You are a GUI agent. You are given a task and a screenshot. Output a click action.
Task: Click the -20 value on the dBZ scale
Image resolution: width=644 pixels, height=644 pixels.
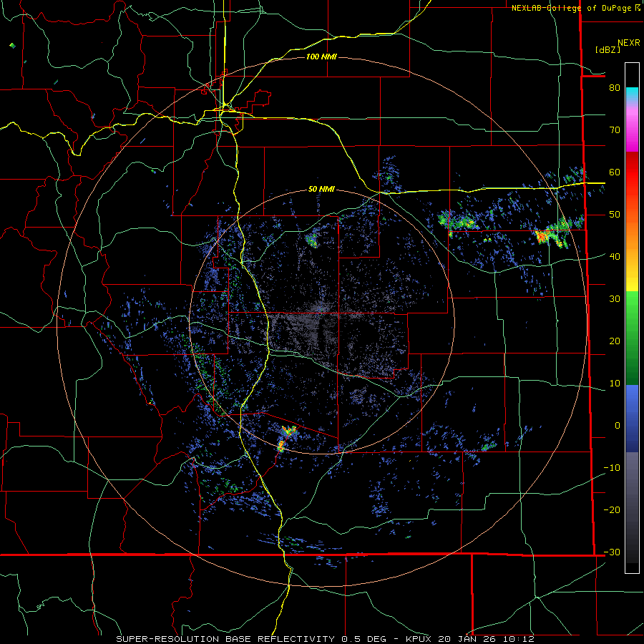[x=612, y=509]
